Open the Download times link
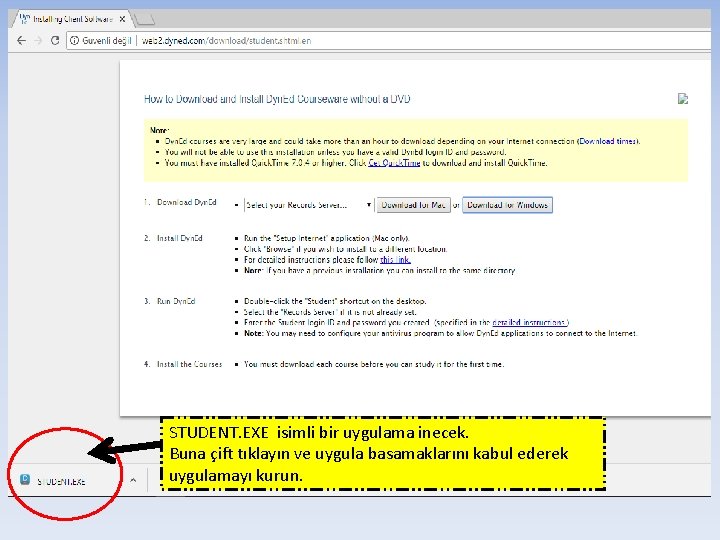The width and height of the screenshot is (720, 540). coord(608,141)
